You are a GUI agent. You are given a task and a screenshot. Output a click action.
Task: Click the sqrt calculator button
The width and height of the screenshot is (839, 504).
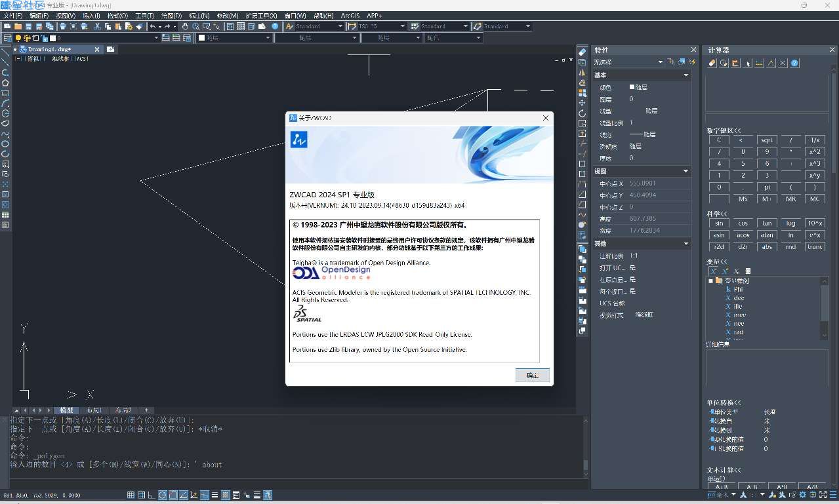[x=767, y=140]
